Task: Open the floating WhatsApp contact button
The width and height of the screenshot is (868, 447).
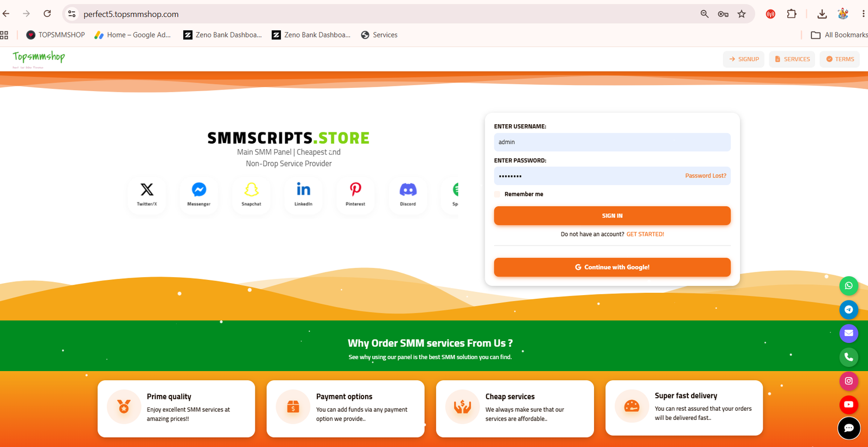Action: coord(848,286)
